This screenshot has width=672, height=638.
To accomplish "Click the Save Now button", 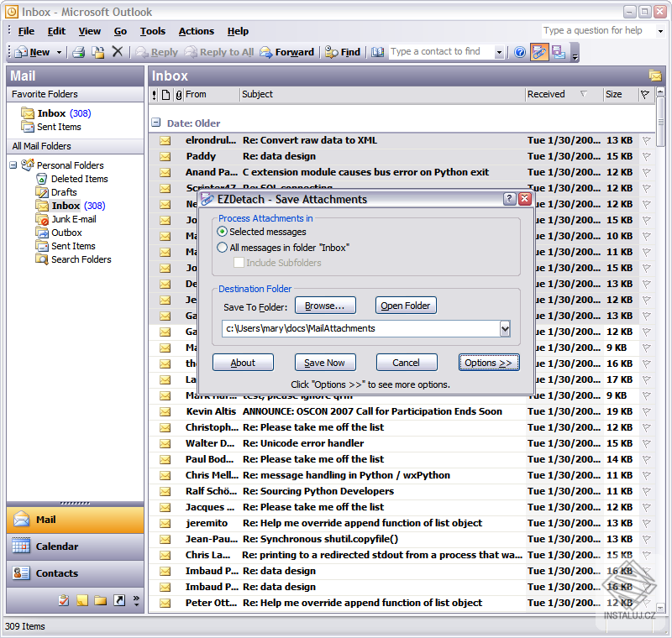I will (324, 363).
